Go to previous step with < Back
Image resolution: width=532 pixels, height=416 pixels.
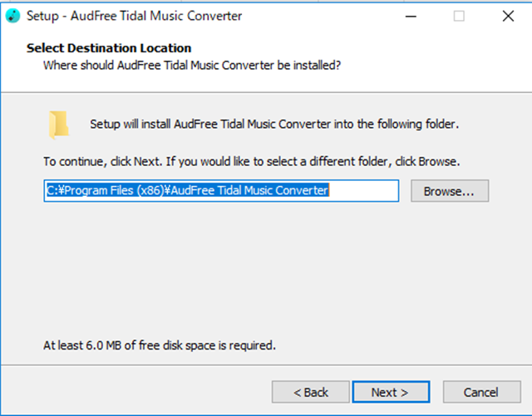point(311,392)
